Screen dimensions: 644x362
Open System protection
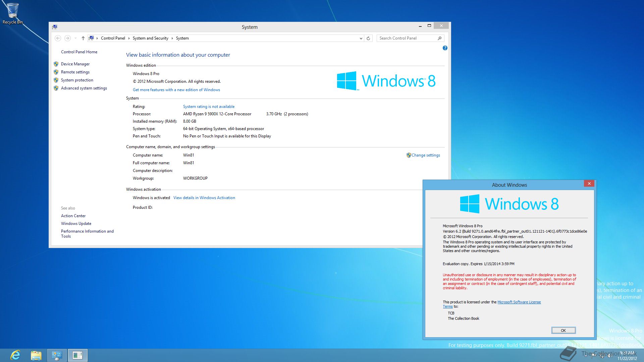pos(77,80)
